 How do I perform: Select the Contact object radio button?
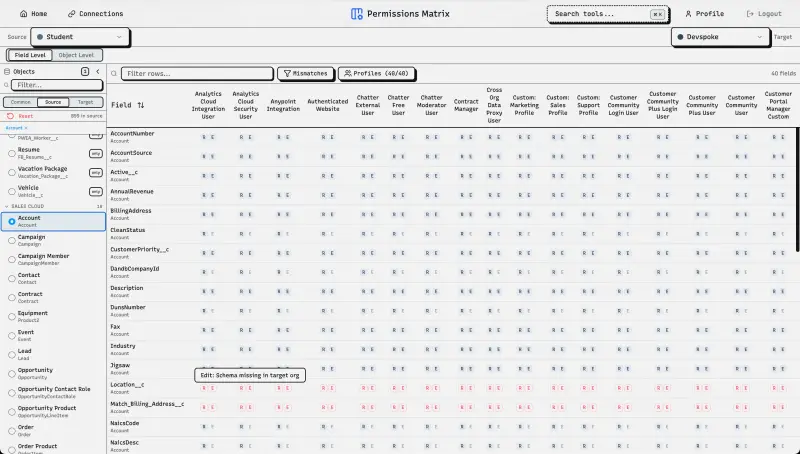[x=12, y=278]
